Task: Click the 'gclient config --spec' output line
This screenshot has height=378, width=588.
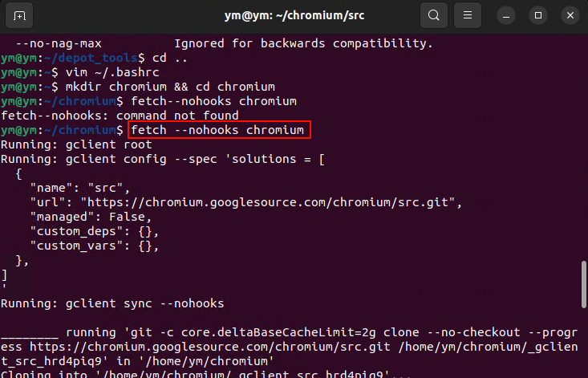Action: (163, 159)
